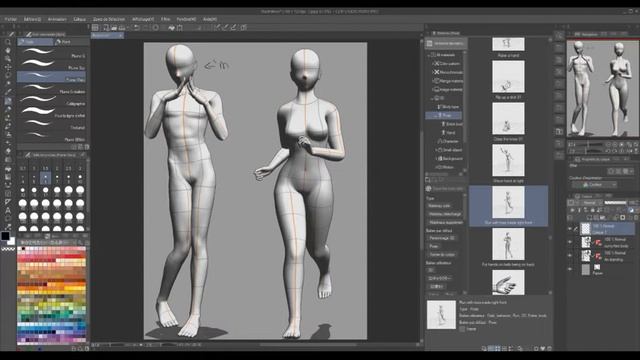Select Manga material folder
The image size is (640, 360).
[x=448, y=81]
